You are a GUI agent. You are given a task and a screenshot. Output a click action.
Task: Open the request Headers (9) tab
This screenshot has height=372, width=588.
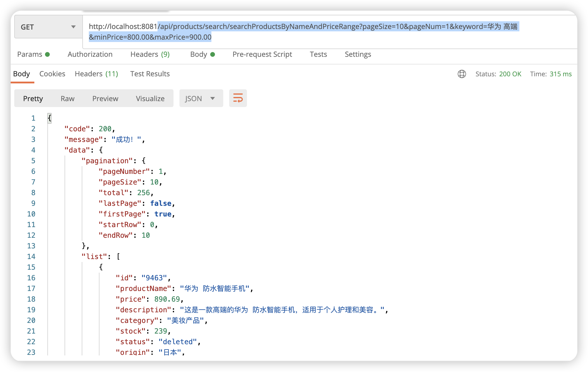[150, 54]
